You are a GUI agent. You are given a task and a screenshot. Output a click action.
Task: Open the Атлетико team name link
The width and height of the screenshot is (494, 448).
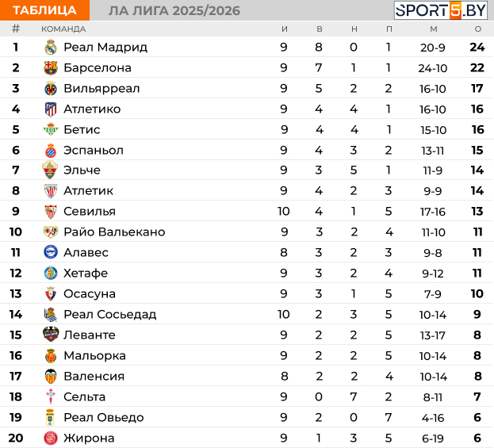pyautogui.click(x=92, y=109)
